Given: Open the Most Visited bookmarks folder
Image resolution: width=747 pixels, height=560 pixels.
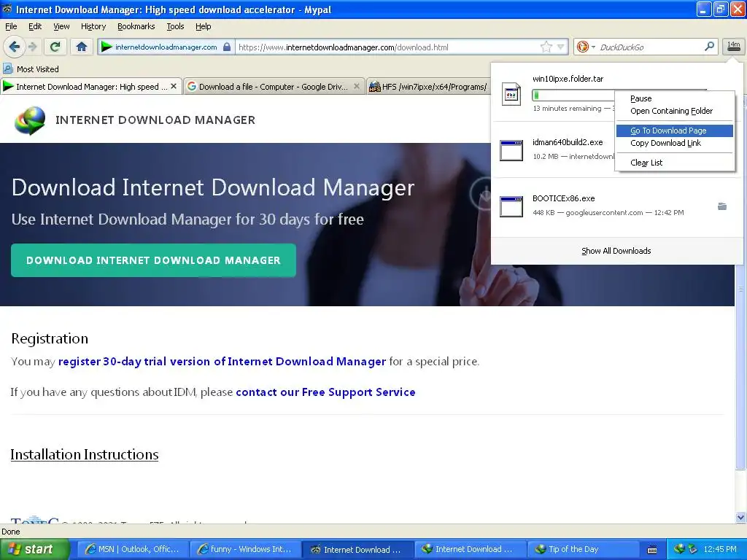Looking at the screenshot, I should pos(31,69).
